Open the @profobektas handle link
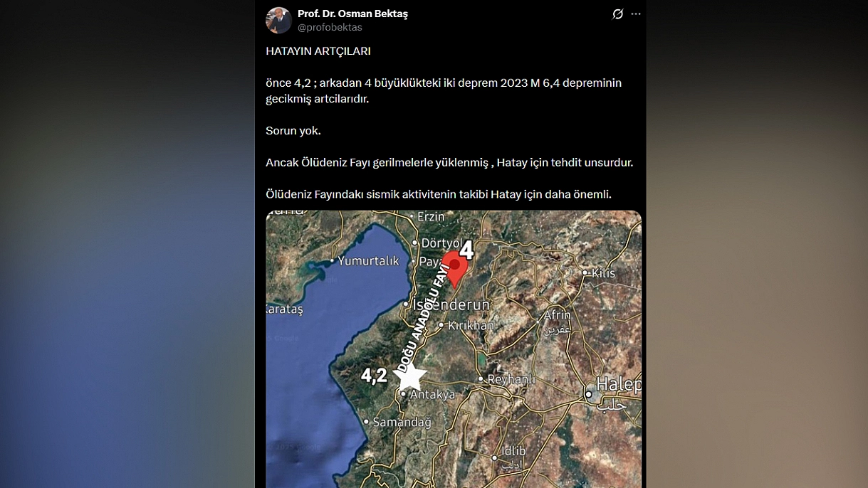Image resolution: width=868 pixels, height=488 pixels. tap(330, 27)
